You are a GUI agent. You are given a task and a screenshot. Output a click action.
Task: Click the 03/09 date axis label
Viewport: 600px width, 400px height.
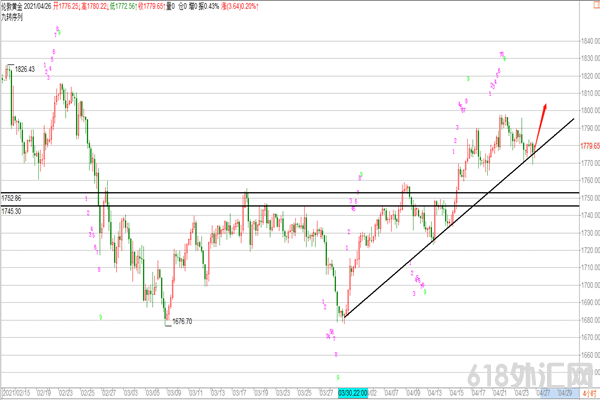point(174,393)
